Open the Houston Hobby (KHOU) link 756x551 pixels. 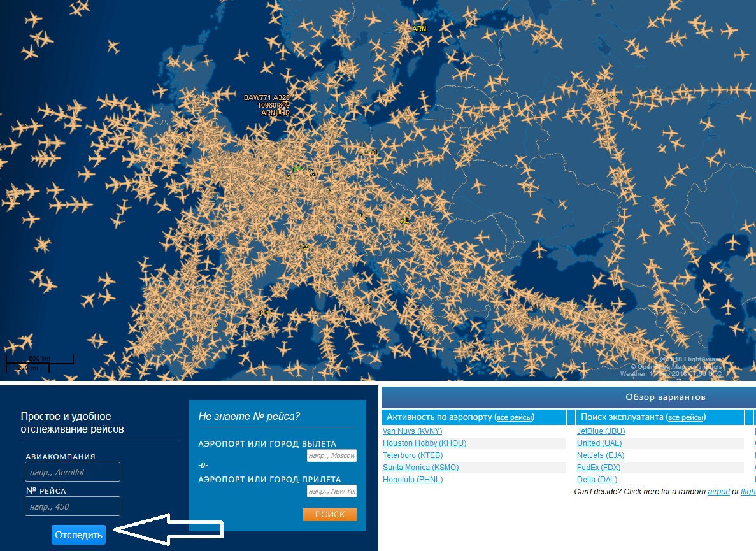tap(424, 443)
